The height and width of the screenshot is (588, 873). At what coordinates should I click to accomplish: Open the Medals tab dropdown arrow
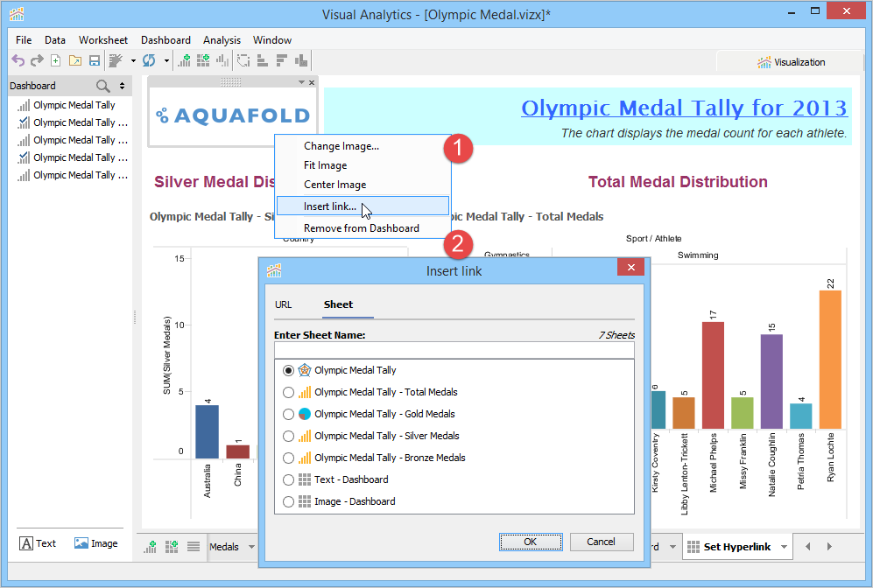pyautogui.click(x=251, y=547)
